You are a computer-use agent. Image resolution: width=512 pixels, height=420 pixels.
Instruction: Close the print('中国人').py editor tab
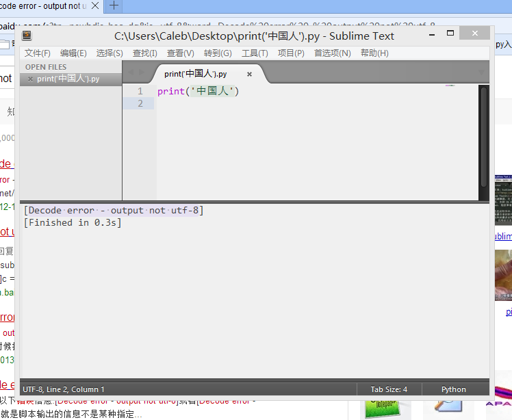249,75
